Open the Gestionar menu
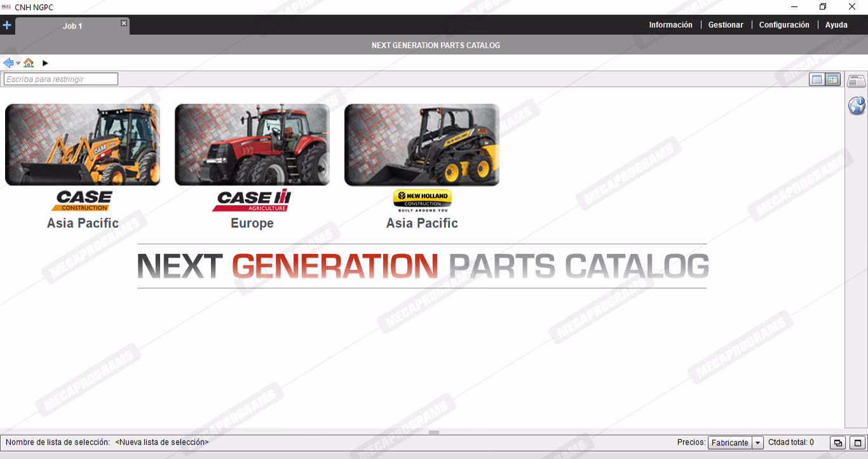Viewport: 868px width, 459px height. coord(726,25)
